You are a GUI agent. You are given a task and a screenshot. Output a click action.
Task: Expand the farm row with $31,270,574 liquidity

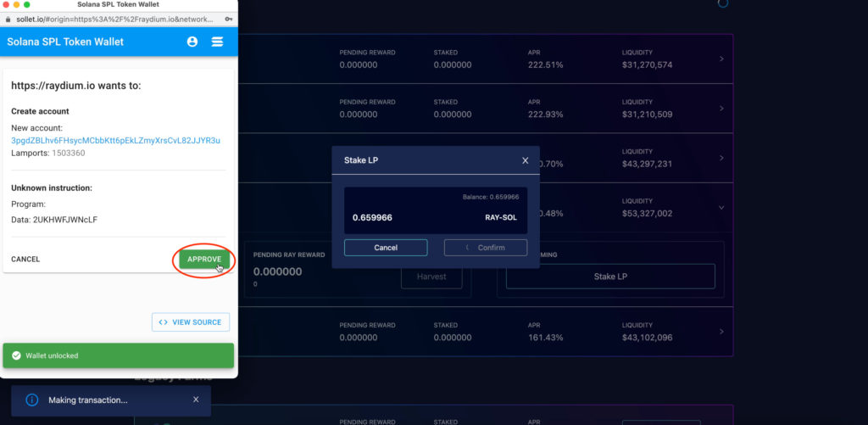[721, 59]
